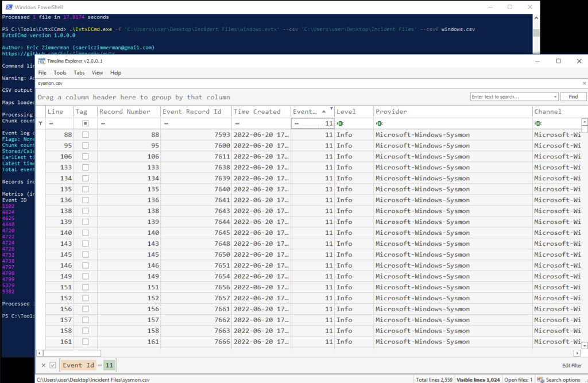Open the File menu in Timeline Explorer
This screenshot has width=588, height=383.
point(42,73)
